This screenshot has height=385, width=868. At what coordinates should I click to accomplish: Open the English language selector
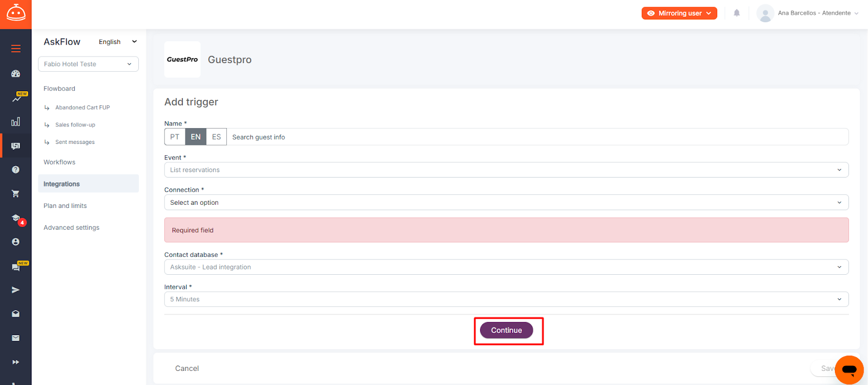point(118,42)
